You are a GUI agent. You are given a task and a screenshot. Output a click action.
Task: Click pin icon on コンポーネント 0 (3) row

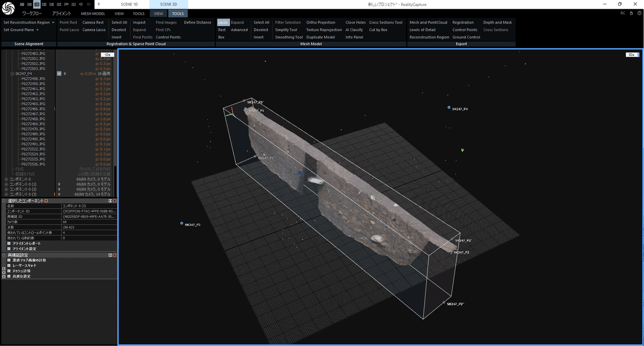coord(59,194)
